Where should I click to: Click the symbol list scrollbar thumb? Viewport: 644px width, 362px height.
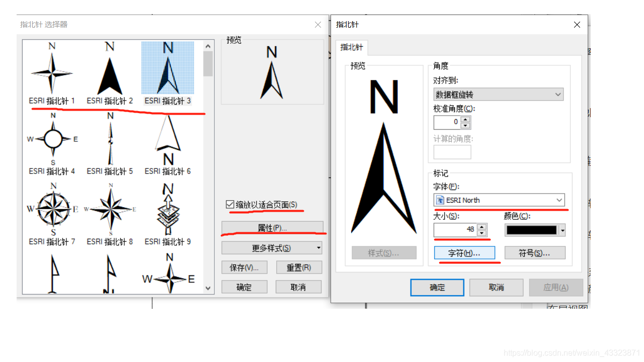[208, 64]
